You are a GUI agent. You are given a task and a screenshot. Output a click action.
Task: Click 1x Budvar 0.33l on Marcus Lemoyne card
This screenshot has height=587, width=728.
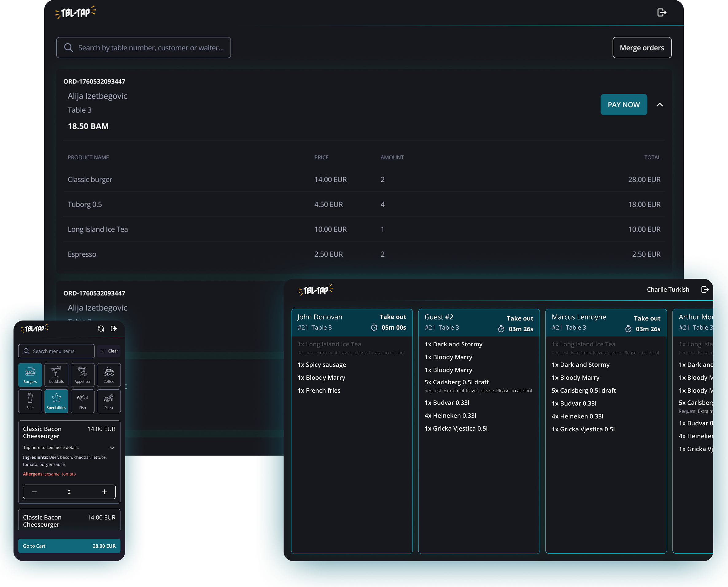(x=574, y=403)
